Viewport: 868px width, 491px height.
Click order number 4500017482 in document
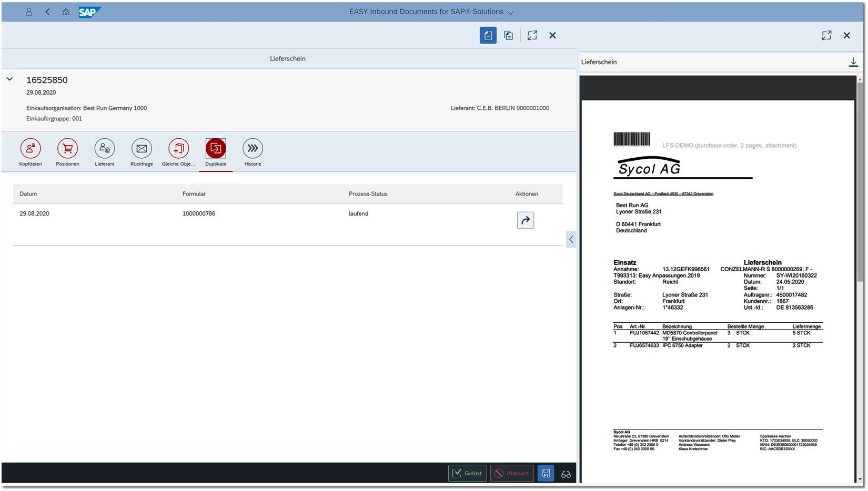(x=791, y=295)
